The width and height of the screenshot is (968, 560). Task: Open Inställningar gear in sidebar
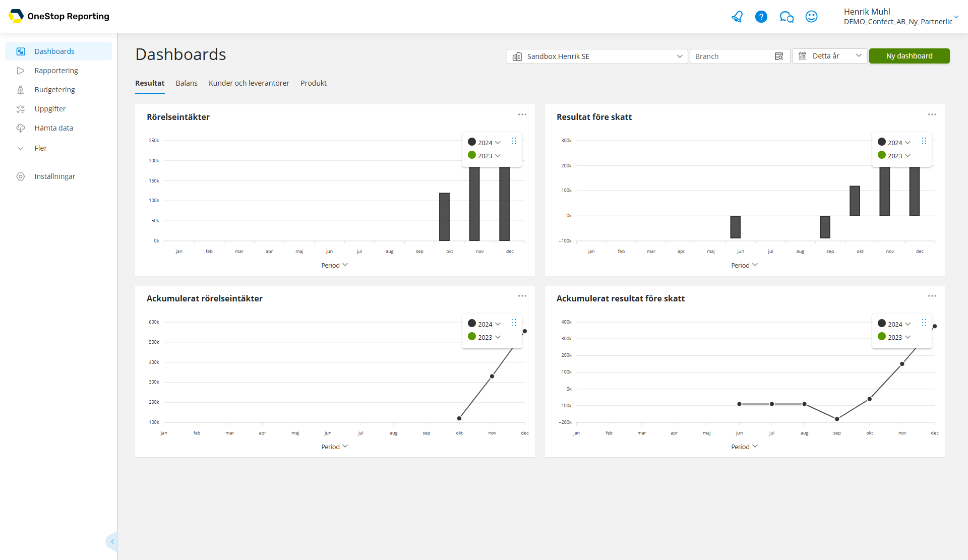click(x=21, y=176)
